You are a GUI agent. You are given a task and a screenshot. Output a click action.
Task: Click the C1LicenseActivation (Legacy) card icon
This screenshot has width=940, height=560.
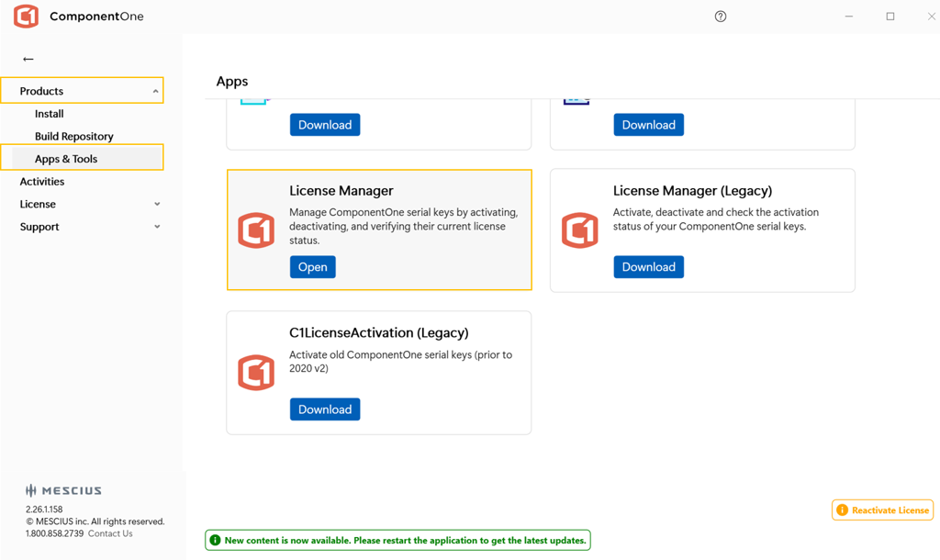[x=256, y=373]
